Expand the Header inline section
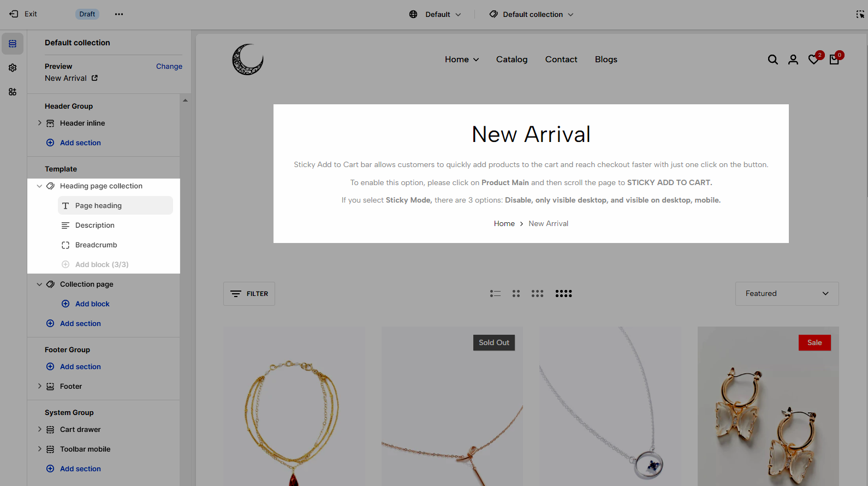 39,123
